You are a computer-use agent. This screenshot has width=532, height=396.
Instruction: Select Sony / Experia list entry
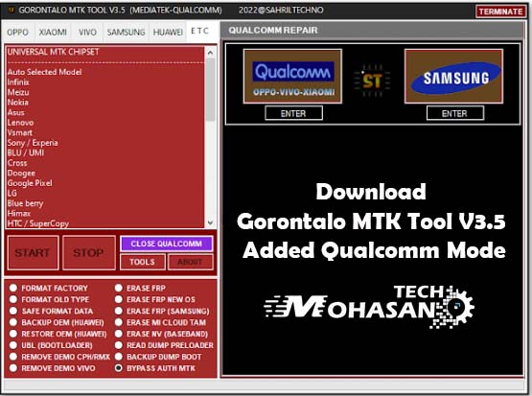105,143
